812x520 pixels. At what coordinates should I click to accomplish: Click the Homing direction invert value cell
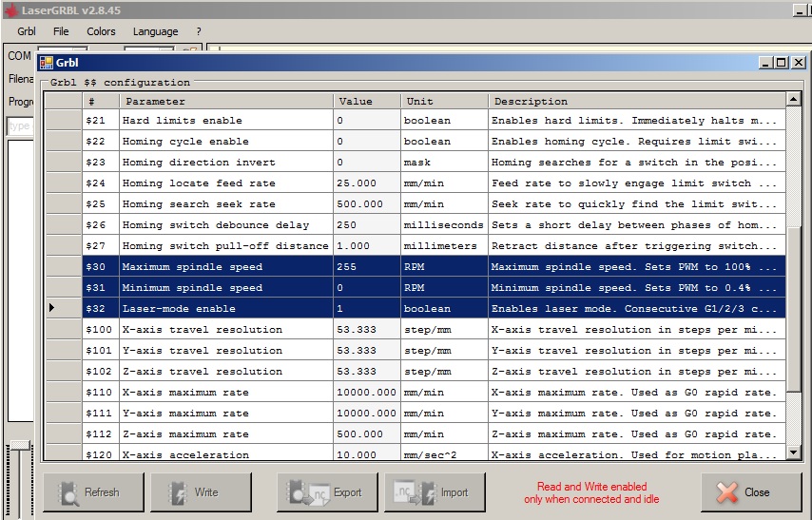coord(367,163)
